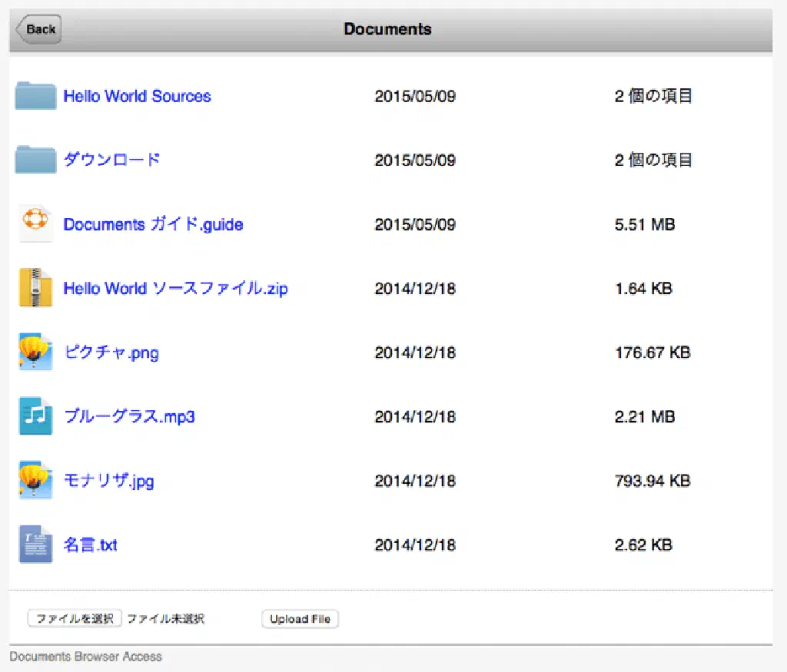
Task: Open the ブルーグラス.mp3 audio link
Action: (129, 416)
